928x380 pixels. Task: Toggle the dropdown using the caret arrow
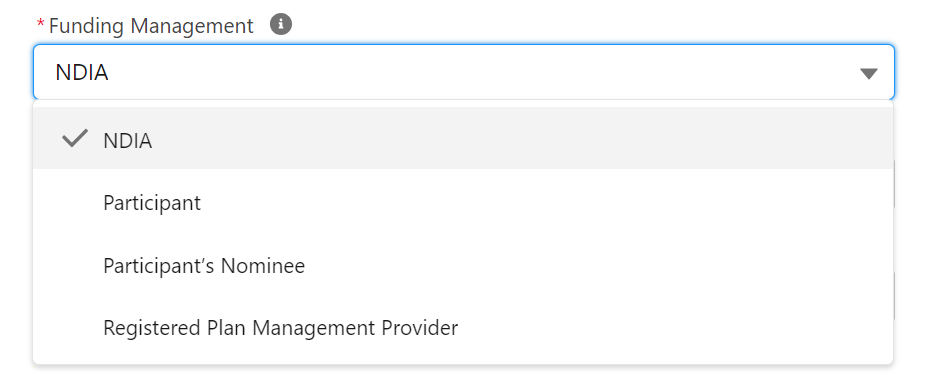(868, 73)
